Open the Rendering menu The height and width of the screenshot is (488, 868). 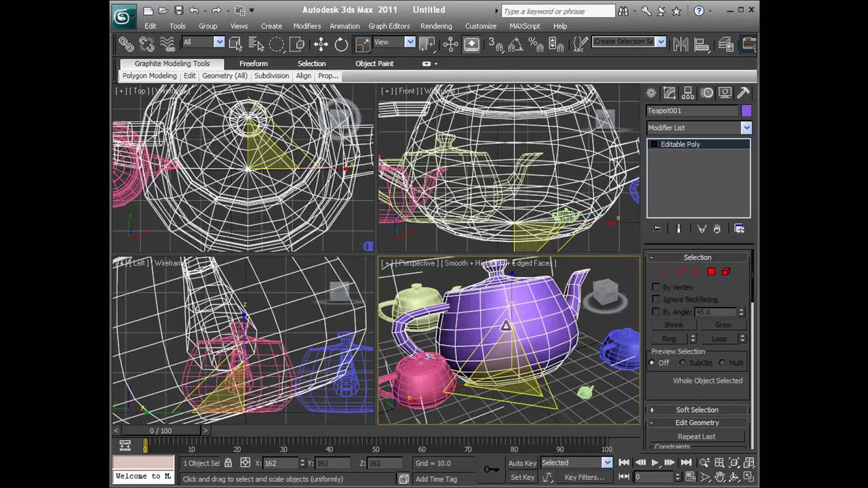(x=436, y=26)
